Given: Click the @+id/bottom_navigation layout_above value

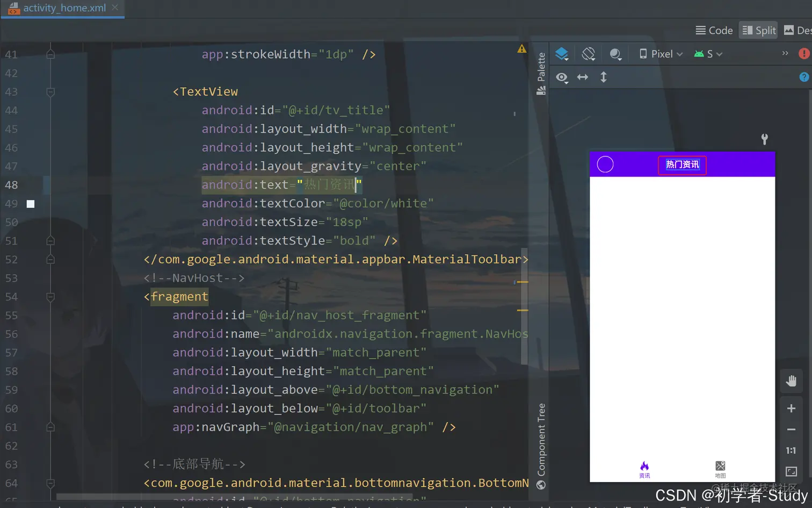Looking at the screenshot, I should click(x=412, y=390).
